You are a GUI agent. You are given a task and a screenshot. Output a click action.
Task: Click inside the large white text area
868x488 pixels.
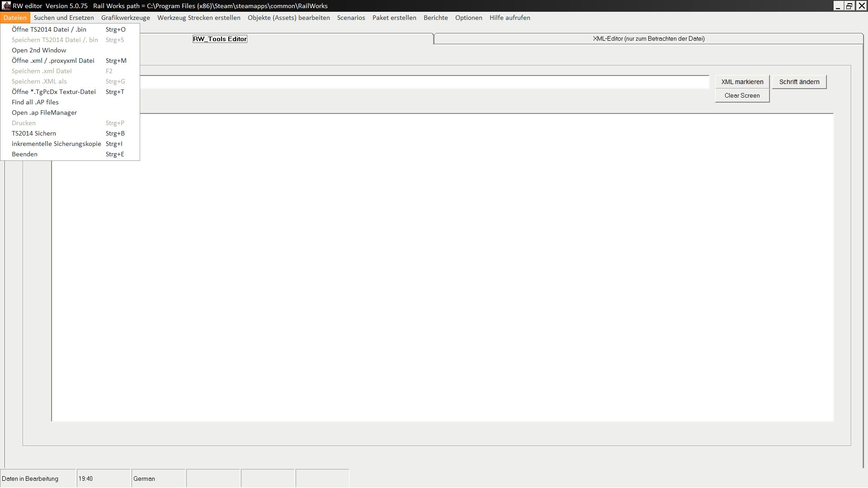point(443,271)
